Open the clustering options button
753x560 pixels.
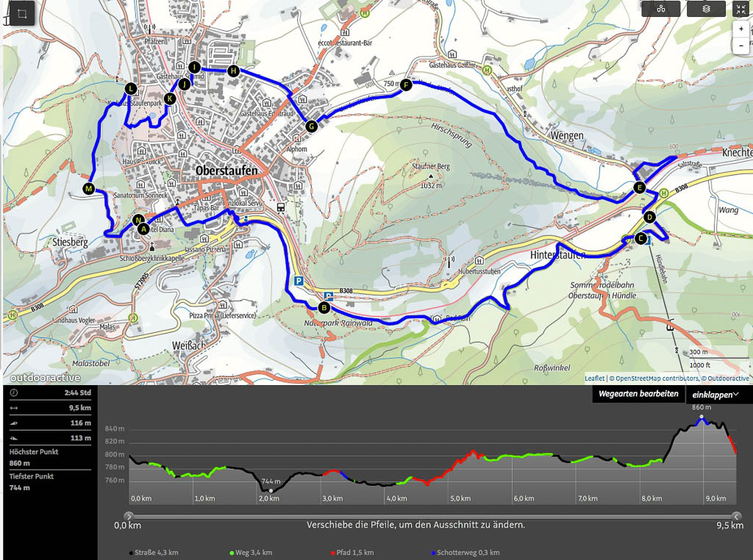(x=660, y=9)
